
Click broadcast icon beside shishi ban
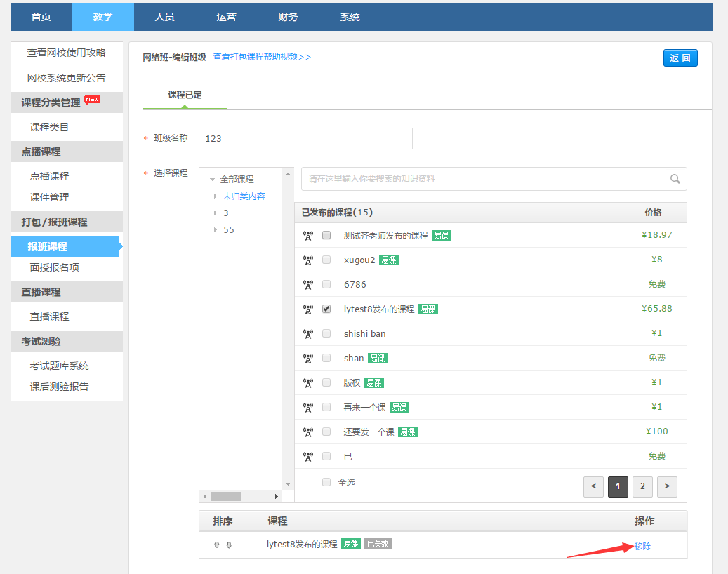pos(307,334)
